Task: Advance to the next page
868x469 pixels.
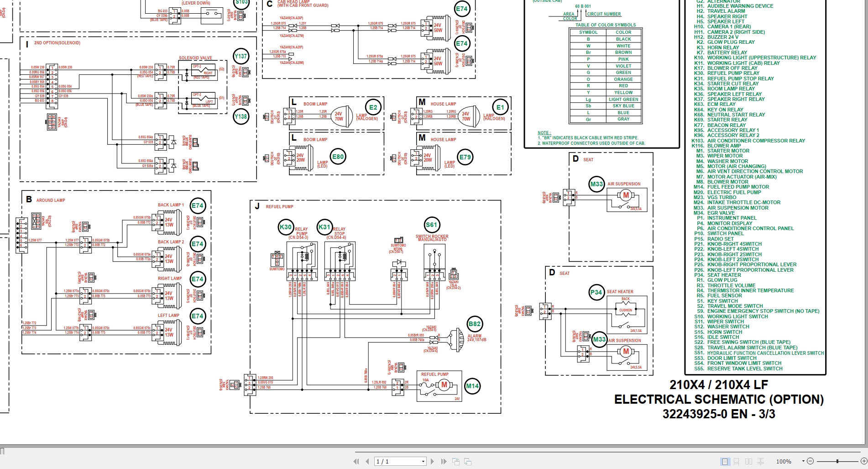Action: 433,461
